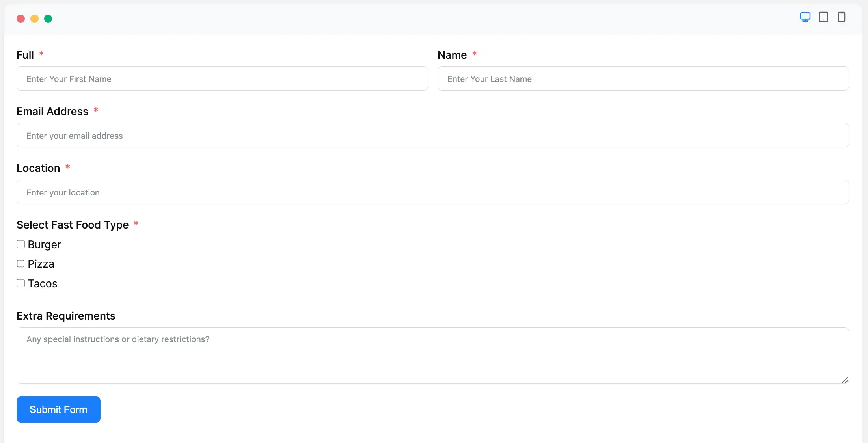
Task: Click the red window dot
Action: 21,19
